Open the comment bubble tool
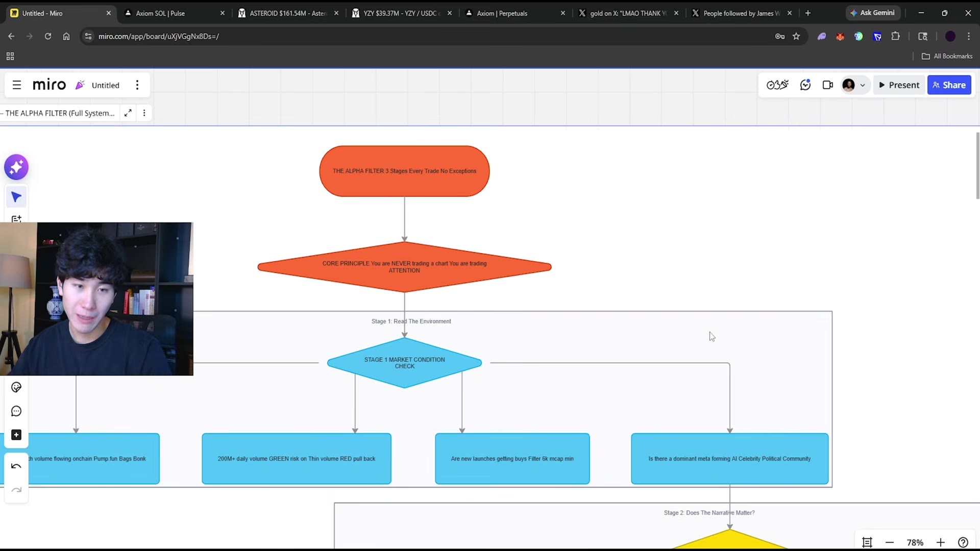This screenshot has width=980, height=551. [16, 411]
